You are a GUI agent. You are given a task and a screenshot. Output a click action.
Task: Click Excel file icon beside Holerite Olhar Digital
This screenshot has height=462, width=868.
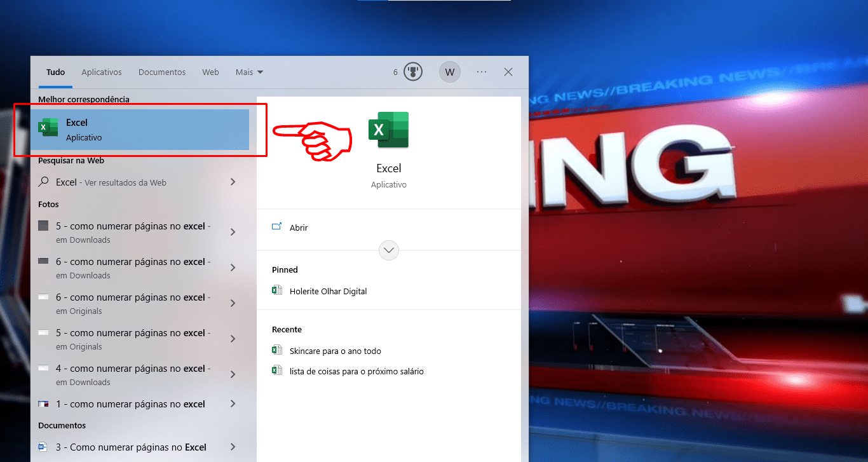coord(276,290)
